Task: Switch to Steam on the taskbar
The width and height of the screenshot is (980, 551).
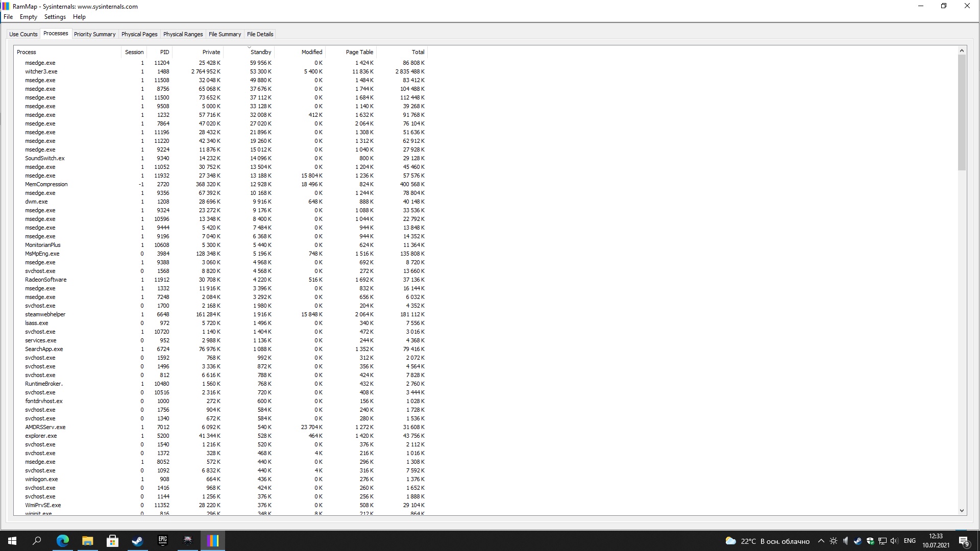Action: click(137, 541)
